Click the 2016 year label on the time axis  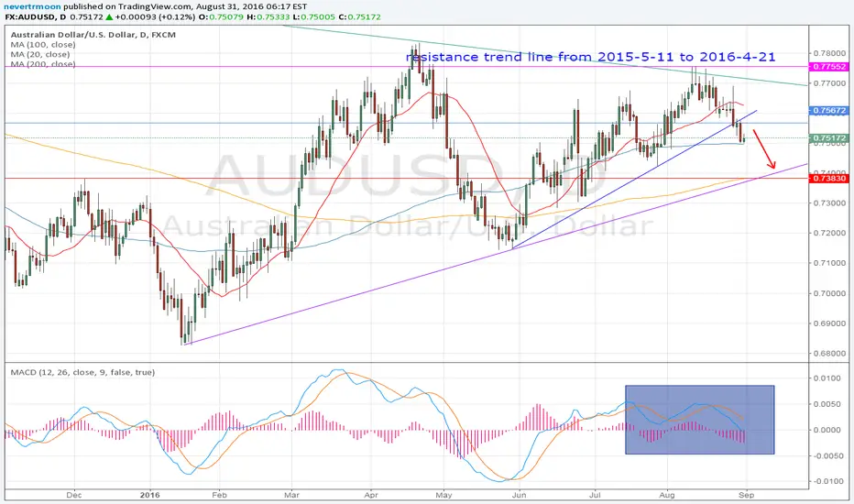click(x=149, y=495)
